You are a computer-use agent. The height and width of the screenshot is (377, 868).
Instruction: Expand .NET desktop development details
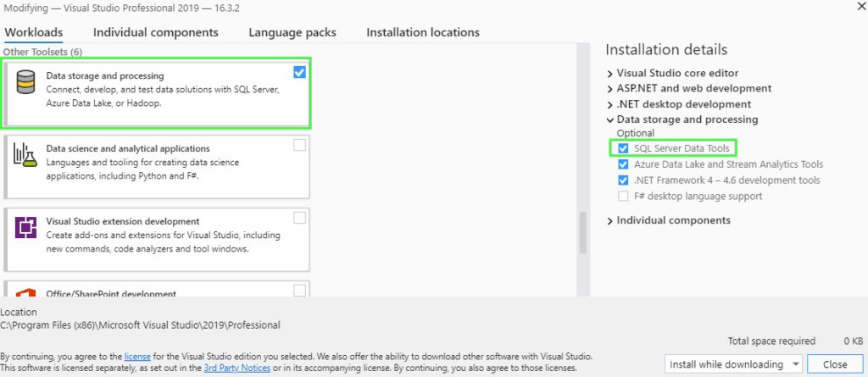pyautogui.click(x=610, y=105)
